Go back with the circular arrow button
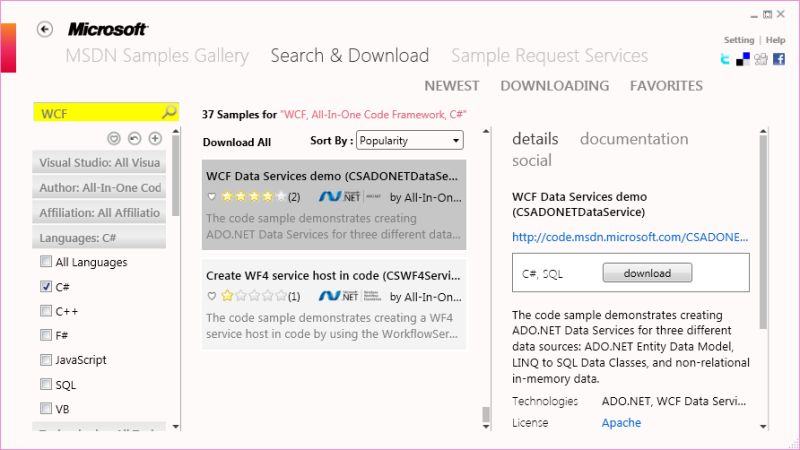 [45, 30]
